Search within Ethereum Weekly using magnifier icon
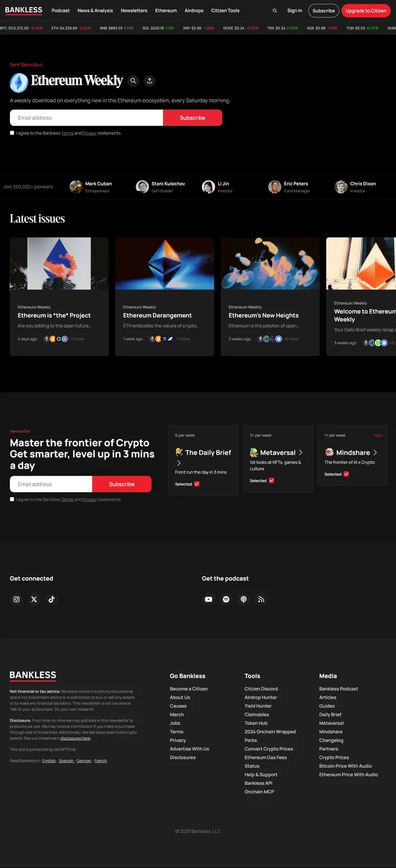Viewport: 396px width, 868px height. click(x=133, y=81)
